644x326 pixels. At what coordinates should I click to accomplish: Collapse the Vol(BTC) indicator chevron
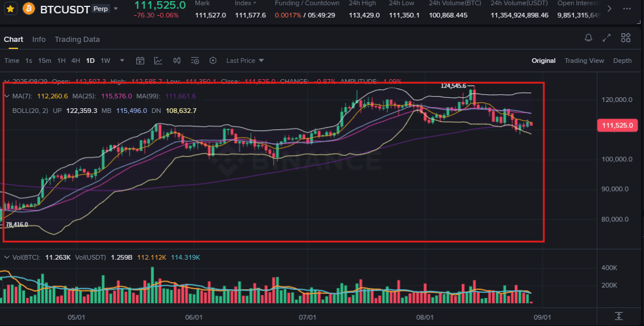(6, 257)
